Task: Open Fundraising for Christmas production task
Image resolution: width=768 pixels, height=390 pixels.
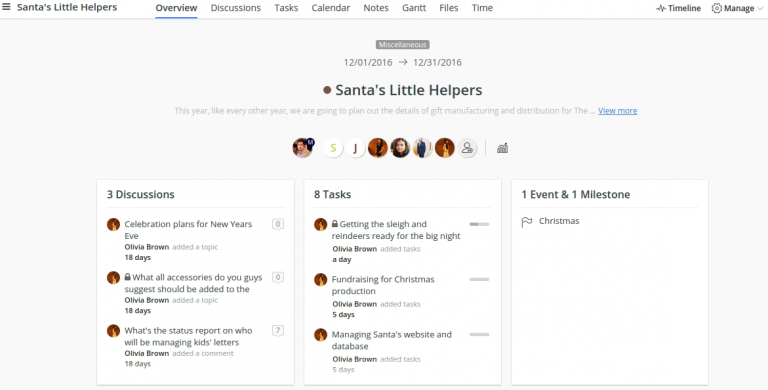Action: click(383, 285)
